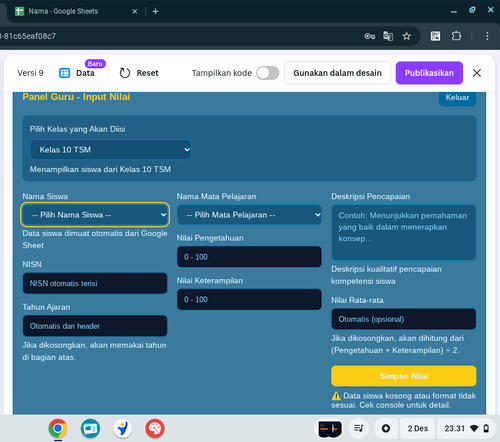Close the preview panel with X

click(x=477, y=73)
